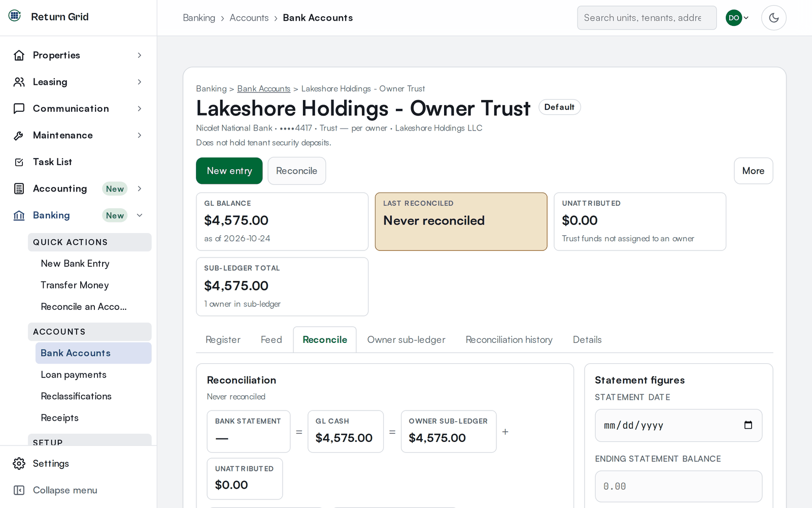Click the DO user avatar
Image resolution: width=812 pixels, height=508 pixels.
point(734,18)
